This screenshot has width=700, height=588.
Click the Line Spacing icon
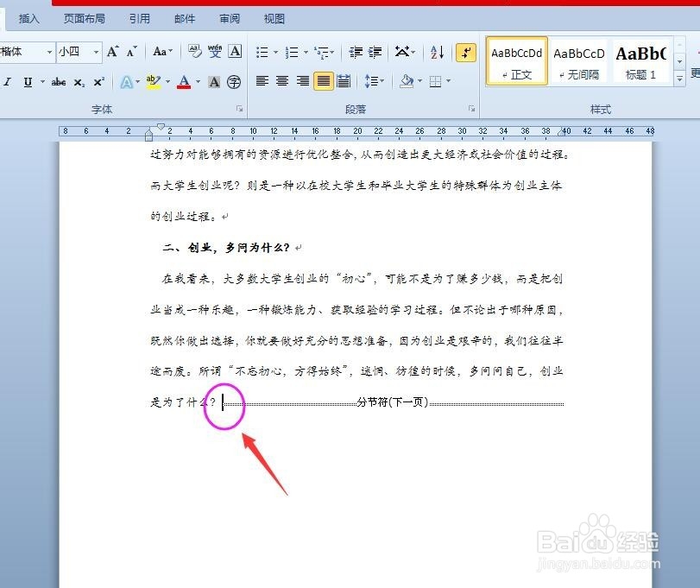pos(371,81)
